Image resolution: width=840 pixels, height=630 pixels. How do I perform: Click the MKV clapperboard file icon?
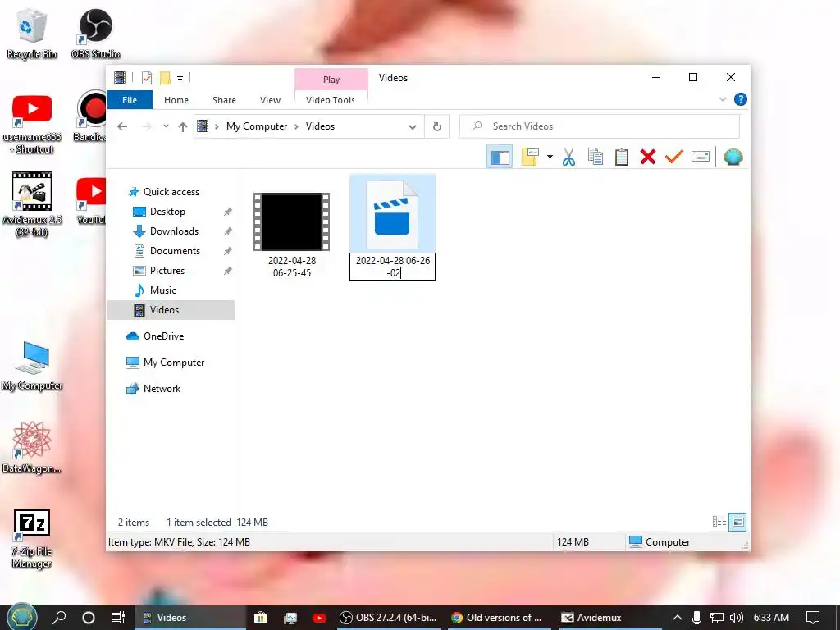(x=392, y=215)
